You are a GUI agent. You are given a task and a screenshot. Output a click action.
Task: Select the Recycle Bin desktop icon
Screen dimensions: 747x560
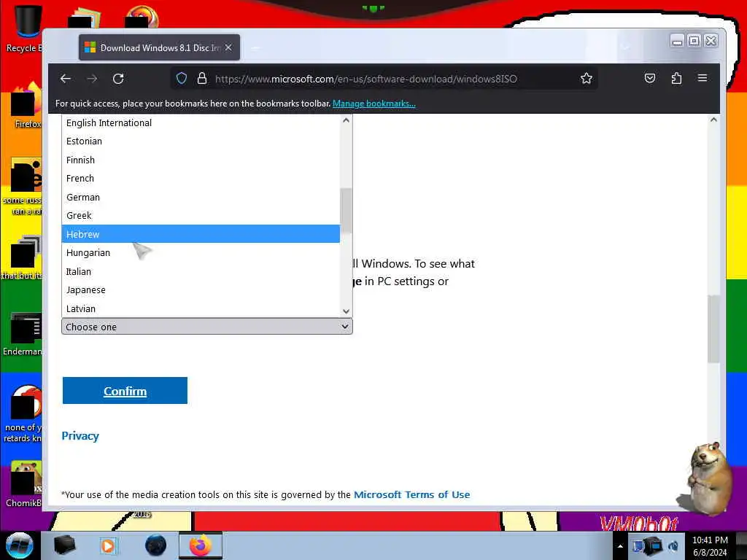(25, 28)
